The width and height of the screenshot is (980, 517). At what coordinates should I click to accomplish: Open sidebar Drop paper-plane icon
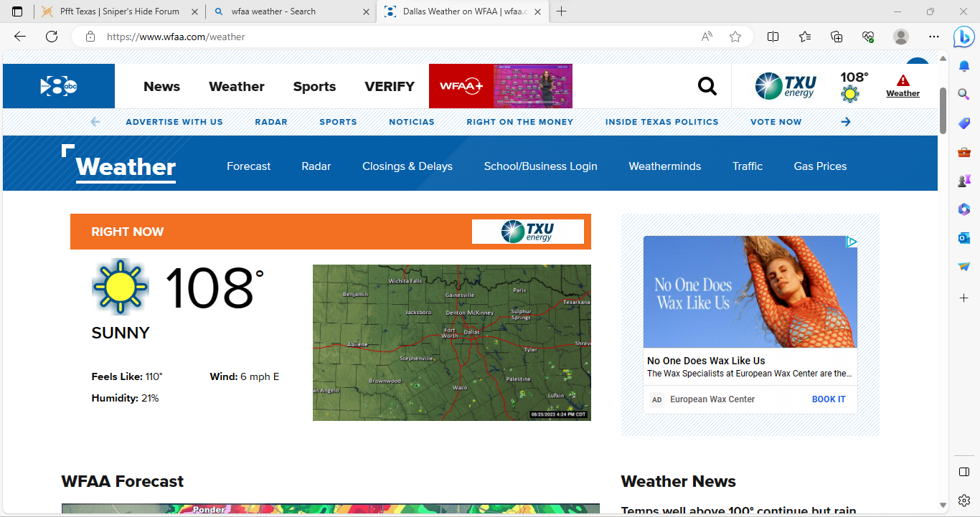pos(964,267)
